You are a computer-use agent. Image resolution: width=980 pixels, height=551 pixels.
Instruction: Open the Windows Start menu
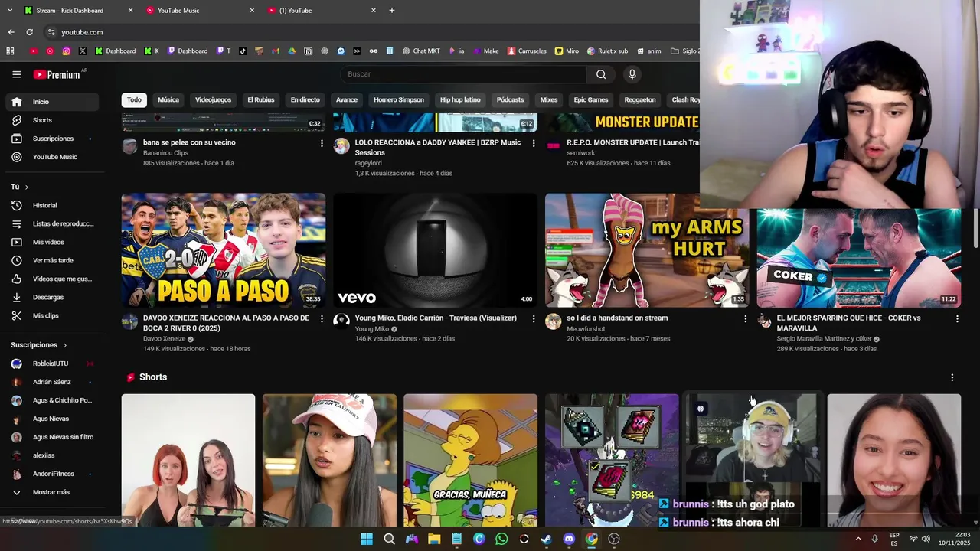tap(367, 539)
